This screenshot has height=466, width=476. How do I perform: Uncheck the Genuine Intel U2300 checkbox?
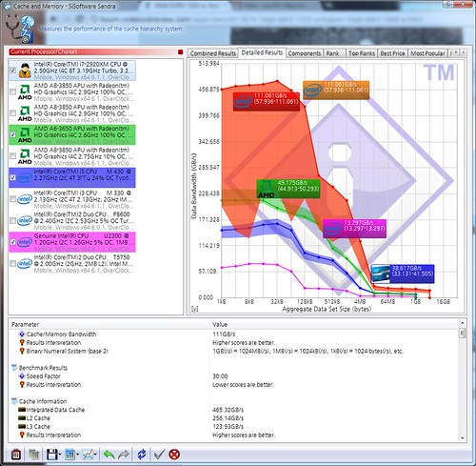point(12,242)
